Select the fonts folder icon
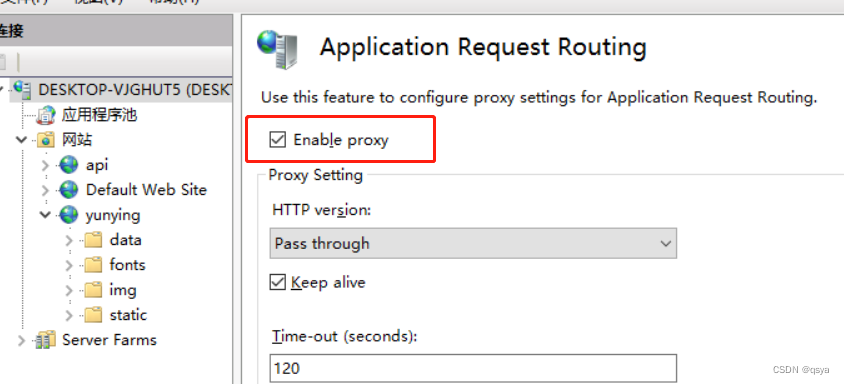The image size is (844, 384). click(x=93, y=265)
